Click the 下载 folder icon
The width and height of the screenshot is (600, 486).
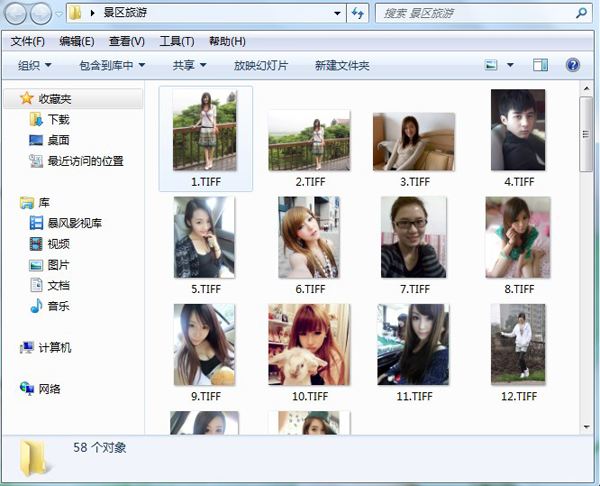point(36,119)
